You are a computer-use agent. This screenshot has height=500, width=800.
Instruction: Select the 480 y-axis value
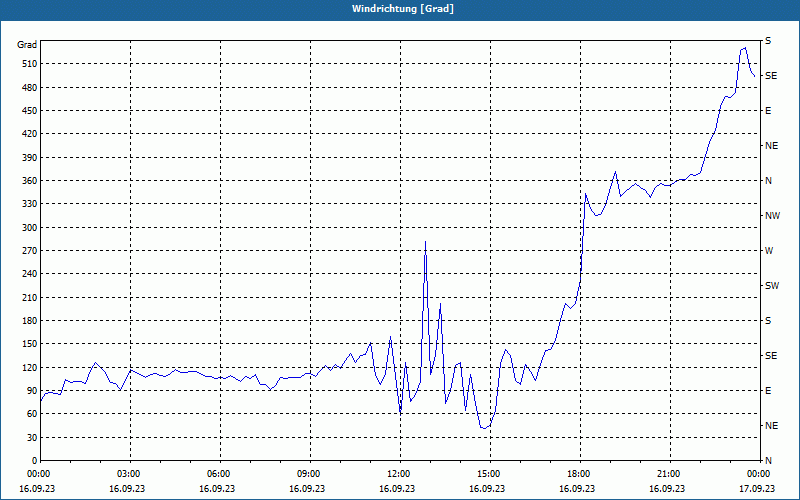coord(28,87)
